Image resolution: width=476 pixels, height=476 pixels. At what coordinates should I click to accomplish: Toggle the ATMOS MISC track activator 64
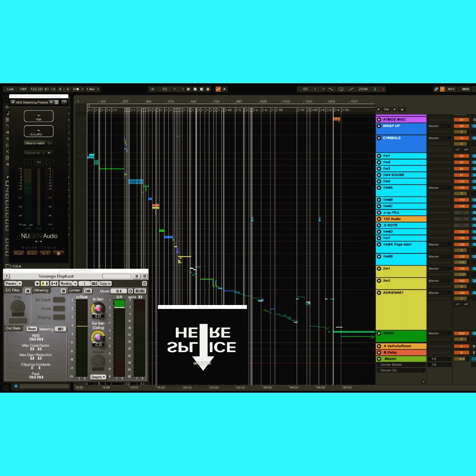point(461,120)
